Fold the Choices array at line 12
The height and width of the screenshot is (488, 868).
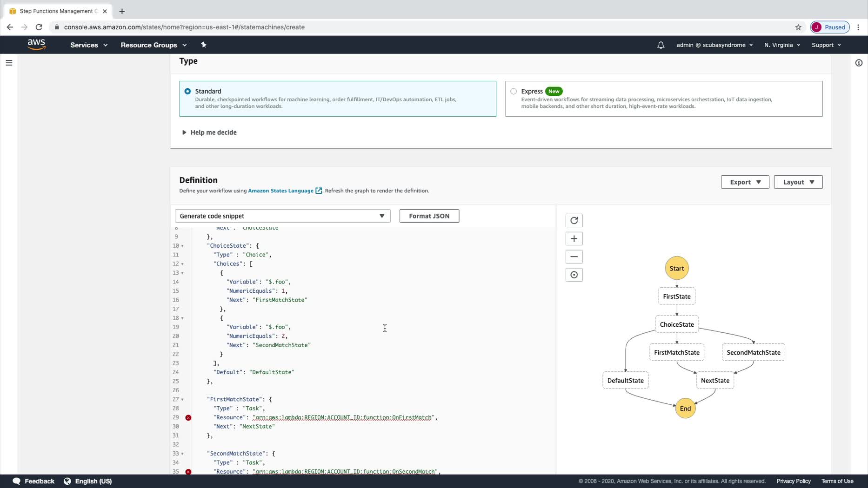tap(182, 264)
